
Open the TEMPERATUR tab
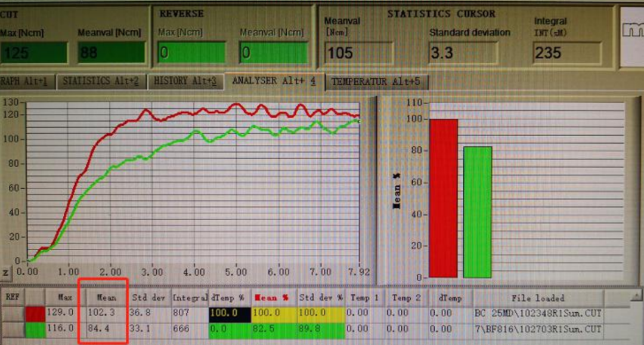pos(376,81)
